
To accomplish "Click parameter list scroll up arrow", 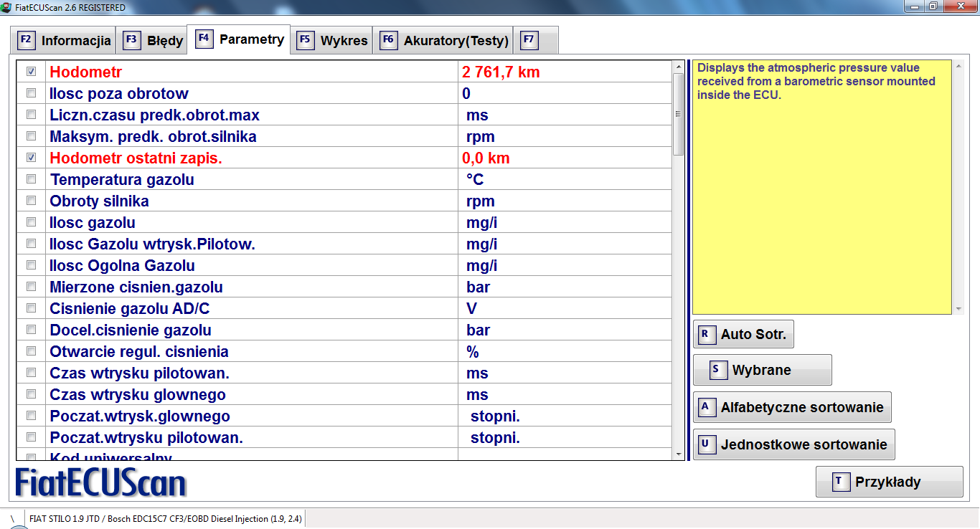I will pyautogui.click(x=679, y=67).
